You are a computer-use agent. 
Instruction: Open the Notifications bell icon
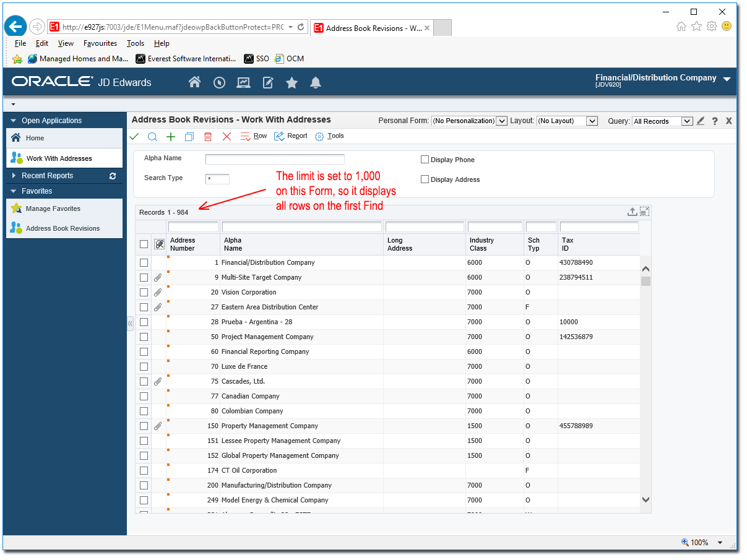[316, 82]
